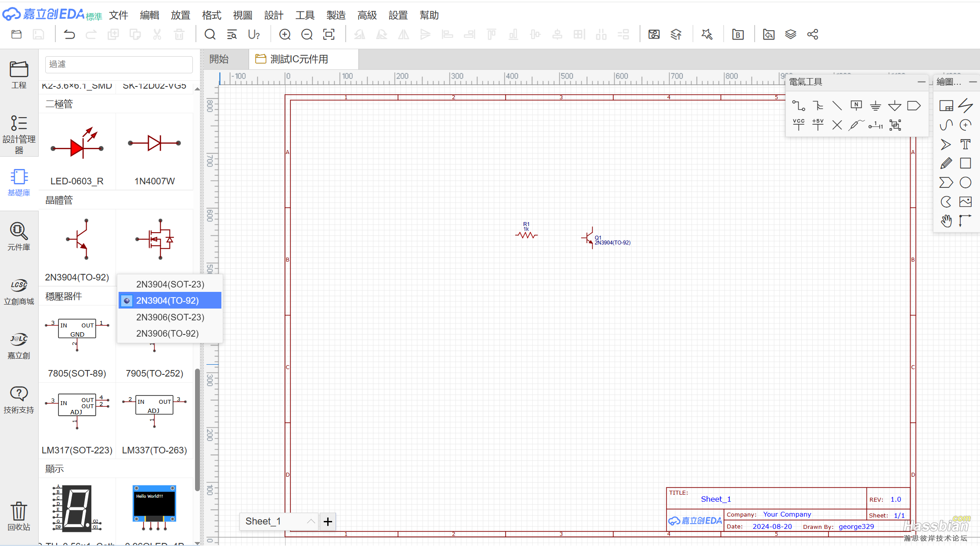Choose 2N3906(SOT-23) from the popup list
980x546 pixels.
click(170, 317)
